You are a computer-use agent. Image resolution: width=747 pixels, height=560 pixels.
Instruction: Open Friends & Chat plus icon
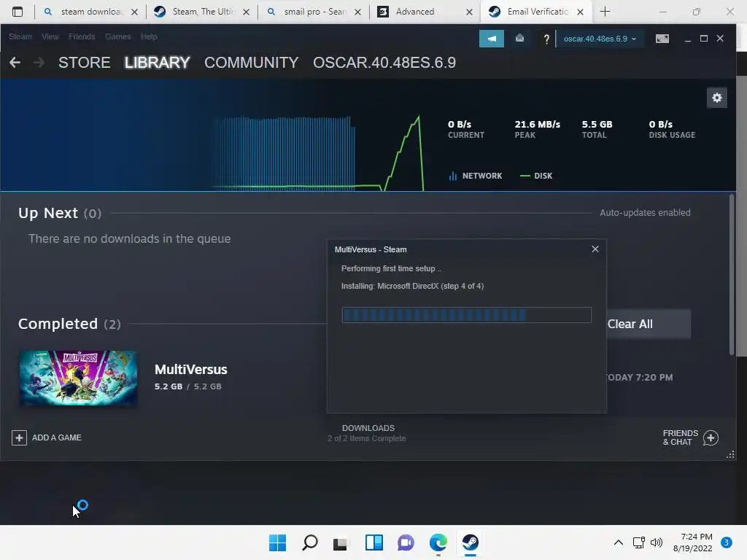[711, 437]
